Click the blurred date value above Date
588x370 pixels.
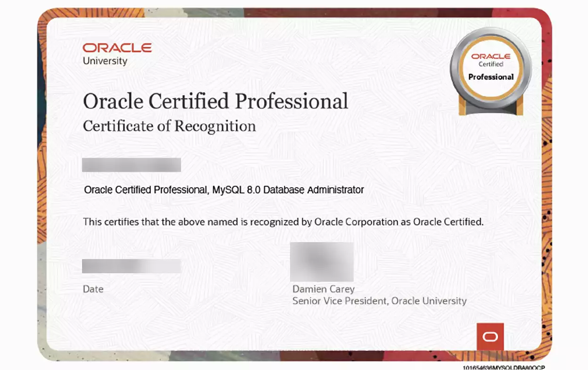[x=132, y=266]
